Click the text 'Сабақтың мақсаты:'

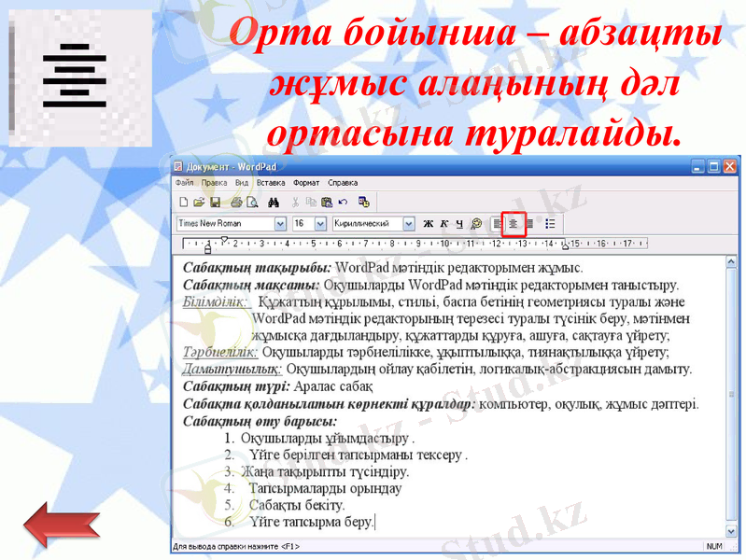[x=251, y=285]
